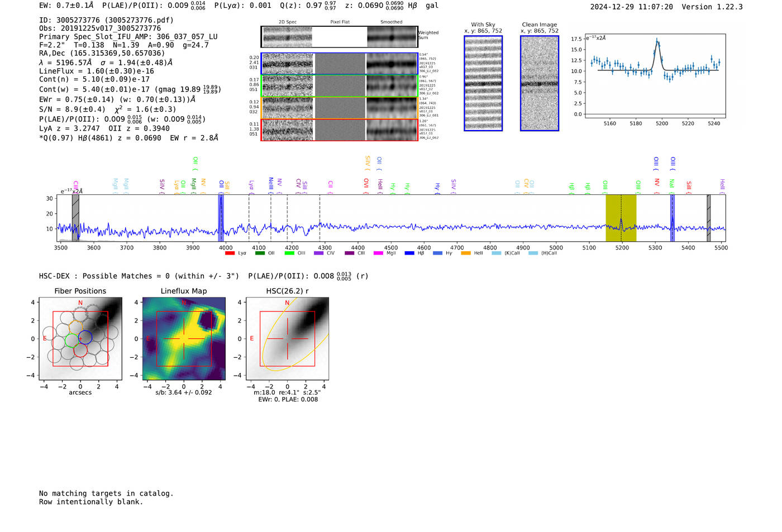The height and width of the screenshot is (532, 782).
Task: Select the Cont(w) gmag 19.89 line
Action: tap(130, 89)
